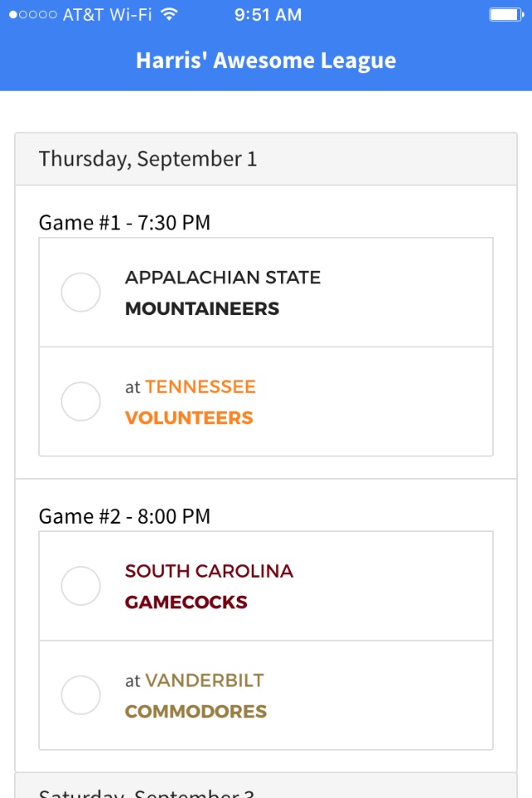Pick the Tennessee Volunteers radio circle

pyautogui.click(x=81, y=401)
